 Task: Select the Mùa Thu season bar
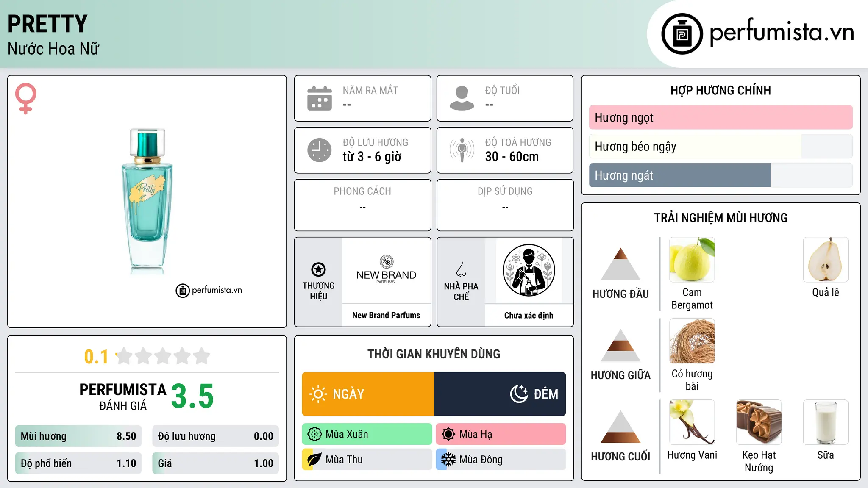(x=367, y=460)
